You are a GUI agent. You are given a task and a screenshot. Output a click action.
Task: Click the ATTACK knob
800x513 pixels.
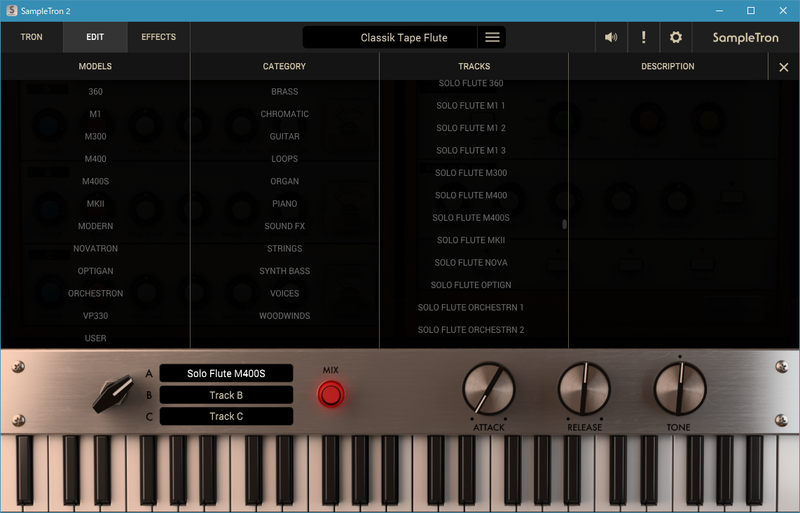(x=489, y=389)
